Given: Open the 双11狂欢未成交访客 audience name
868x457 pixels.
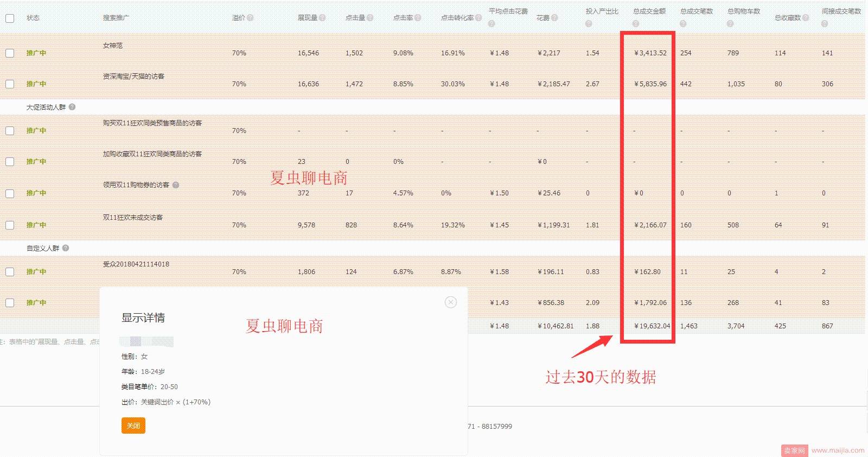Looking at the screenshot, I should coord(133,218).
